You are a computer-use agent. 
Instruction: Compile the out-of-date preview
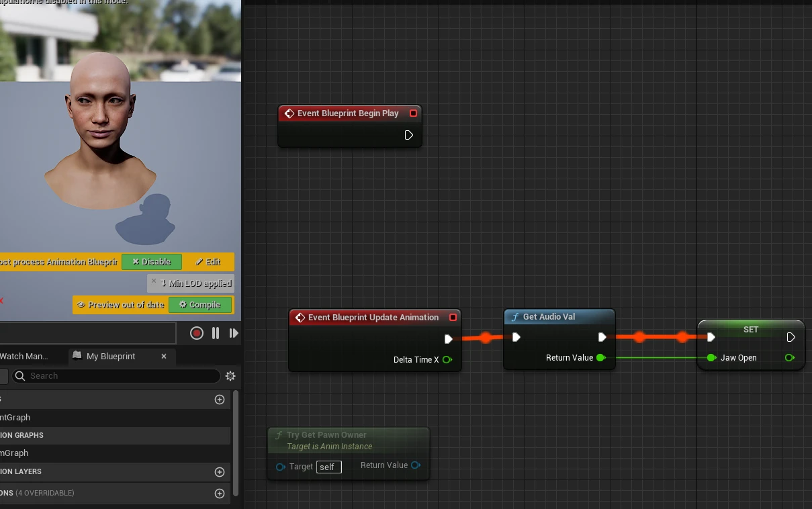[200, 305]
